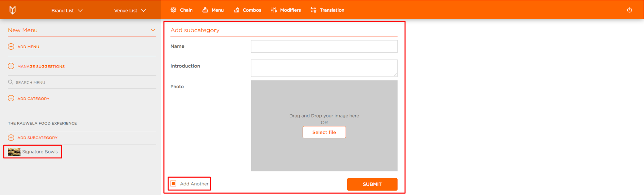The width and height of the screenshot is (644, 195).
Task: Toggle the Add Another checkbox
Action: 173,183
